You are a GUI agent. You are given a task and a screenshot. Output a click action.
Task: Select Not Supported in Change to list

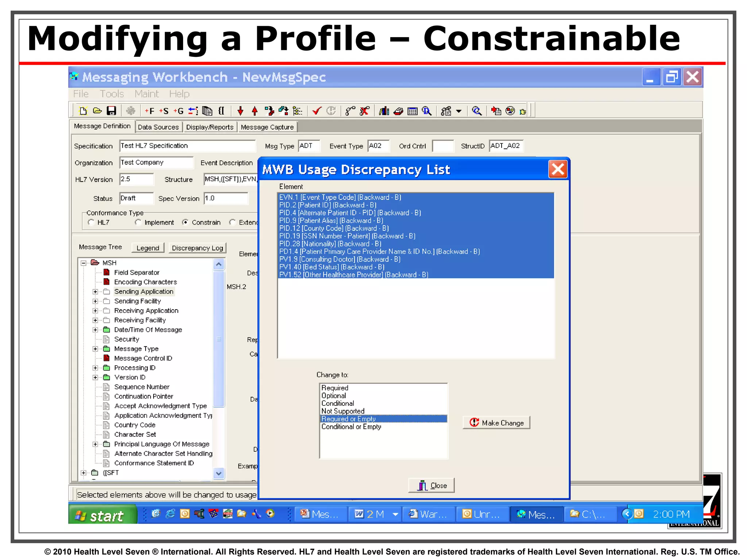[x=384, y=411]
